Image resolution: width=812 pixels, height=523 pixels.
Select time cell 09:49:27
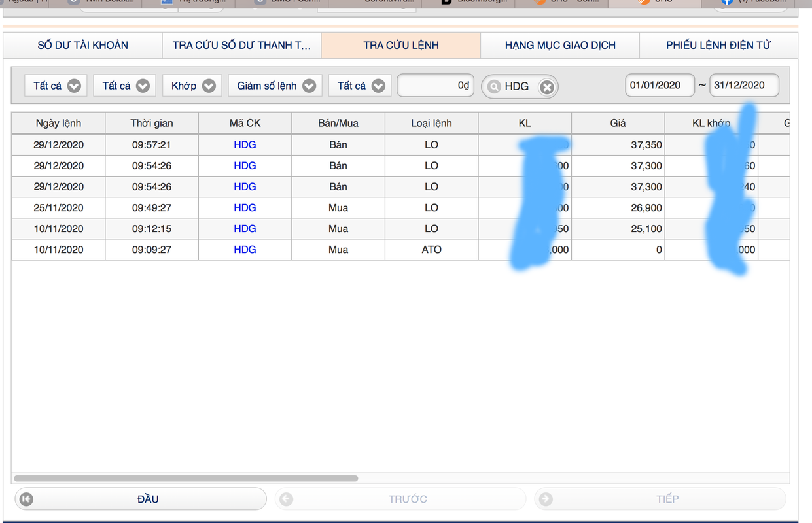152,207
